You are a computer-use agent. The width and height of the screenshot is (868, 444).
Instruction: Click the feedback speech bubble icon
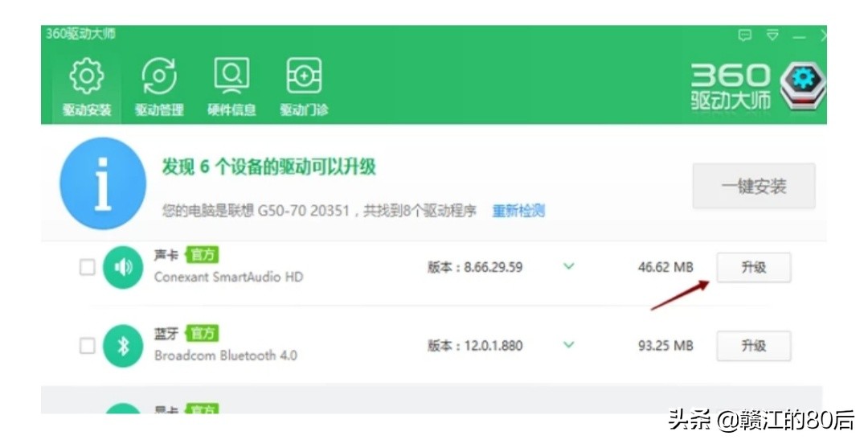point(745,35)
